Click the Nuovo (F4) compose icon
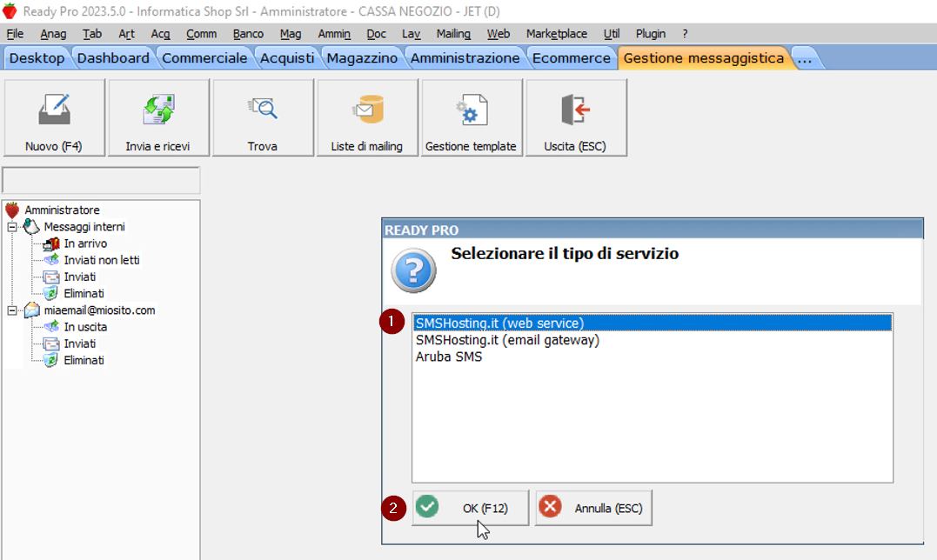The image size is (937, 560). point(55,110)
